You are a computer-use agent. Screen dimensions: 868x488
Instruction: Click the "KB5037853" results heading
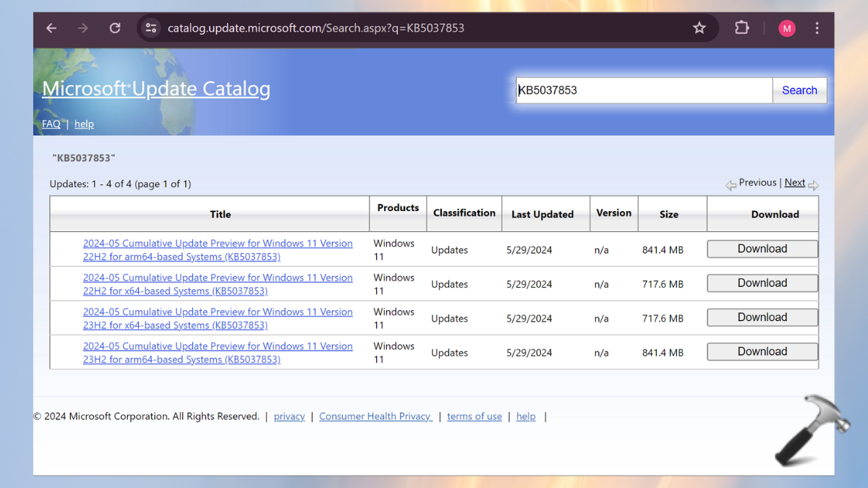(x=84, y=158)
